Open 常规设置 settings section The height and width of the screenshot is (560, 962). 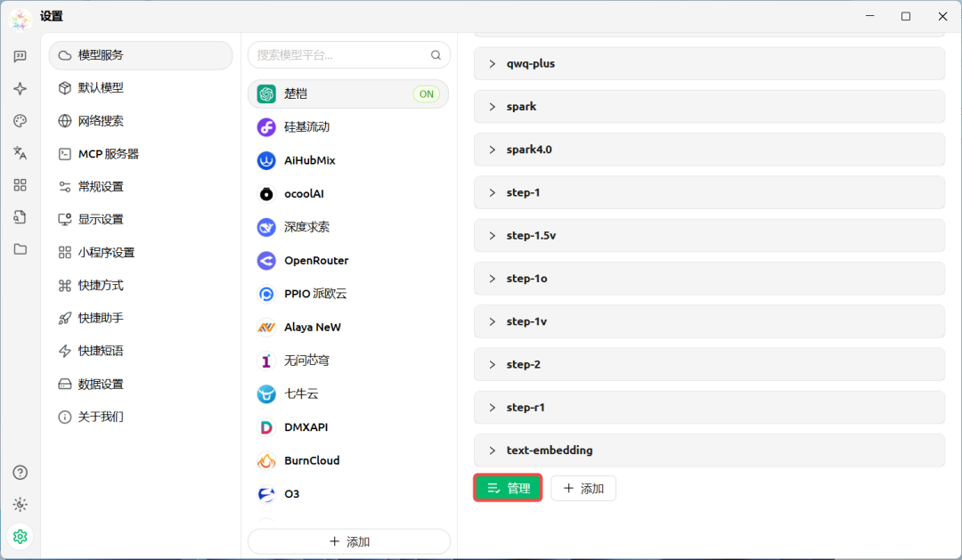(141, 186)
